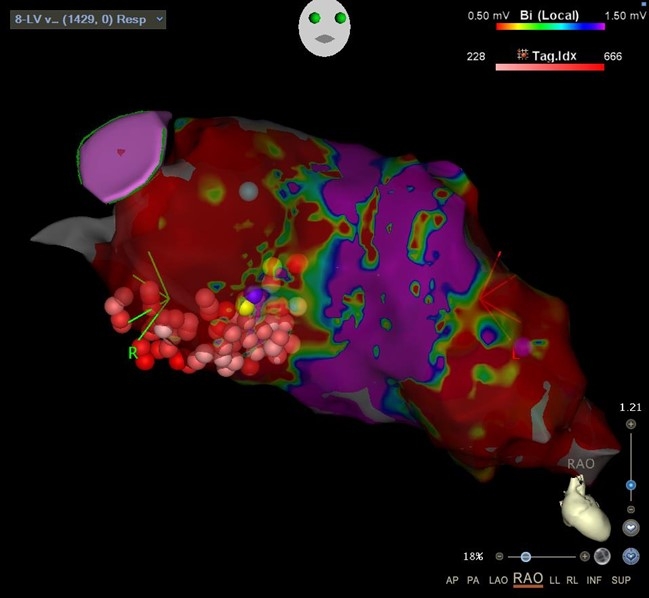Click the head orientation indicator icon
The width and height of the screenshot is (649, 598).
pyautogui.click(x=325, y=28)
